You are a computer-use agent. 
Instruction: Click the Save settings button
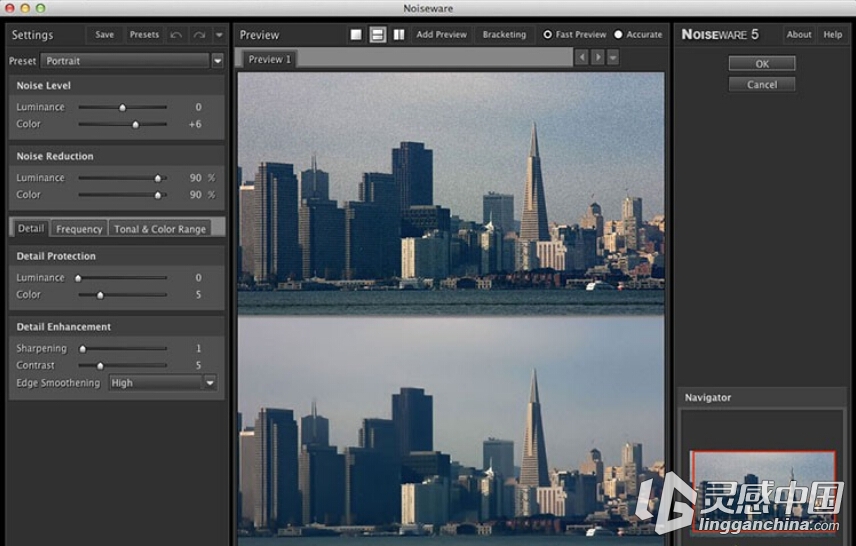point(104,35)
